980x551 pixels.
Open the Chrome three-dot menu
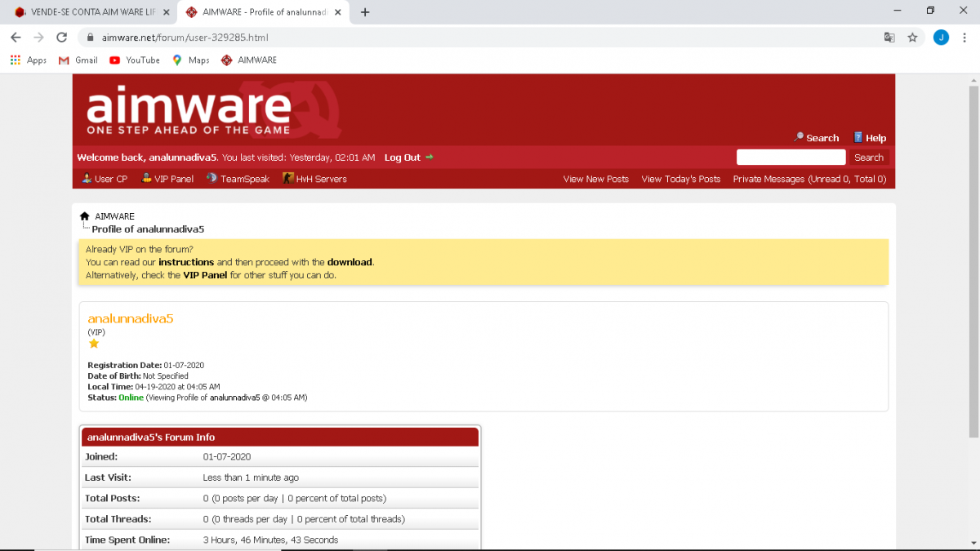pyautogui.click(x=964, y=38)
